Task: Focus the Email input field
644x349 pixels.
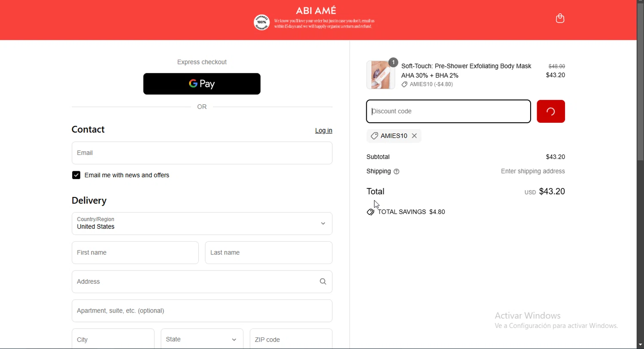Action: pyautogui.click(x=202, y=153)
